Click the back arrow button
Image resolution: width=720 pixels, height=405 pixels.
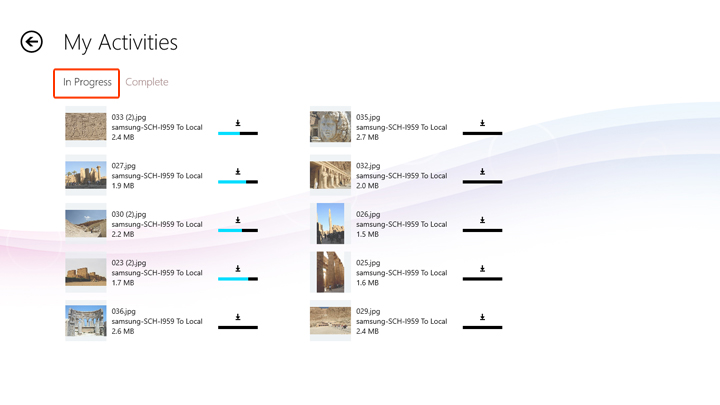pyautogui.click(x=32, y=42)
